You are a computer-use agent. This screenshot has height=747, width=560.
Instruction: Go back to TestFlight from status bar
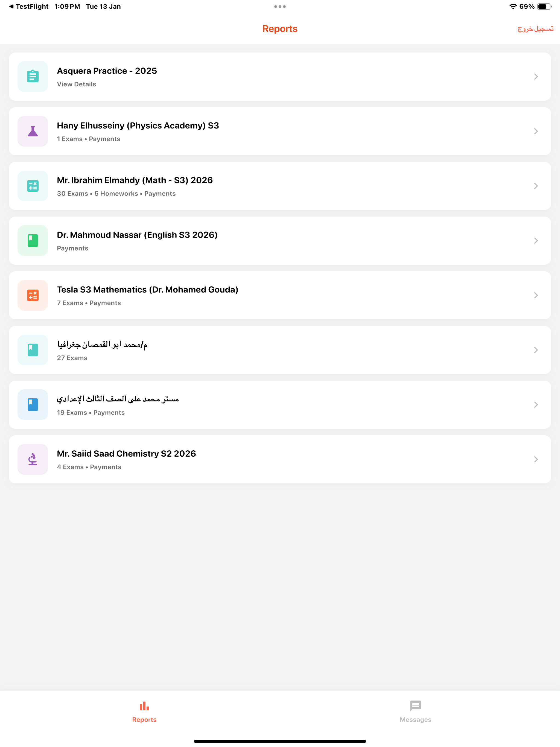click(29, 6)
